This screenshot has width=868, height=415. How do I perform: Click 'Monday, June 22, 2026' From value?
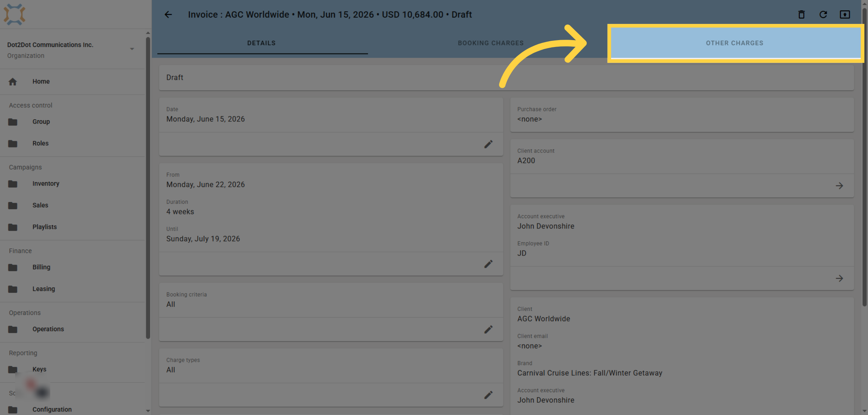(205, 185)
